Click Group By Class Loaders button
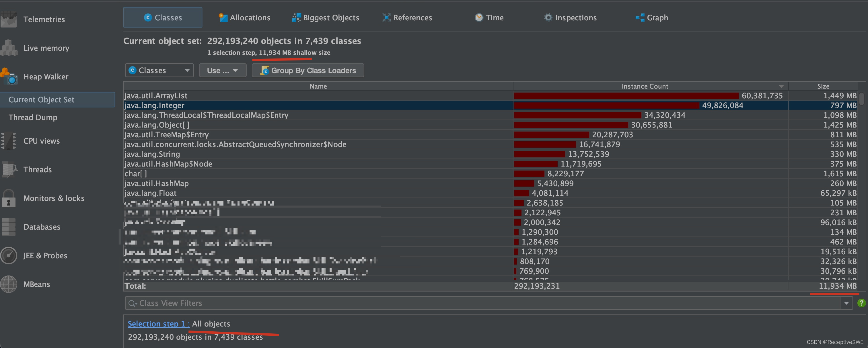 pos(308,71)
